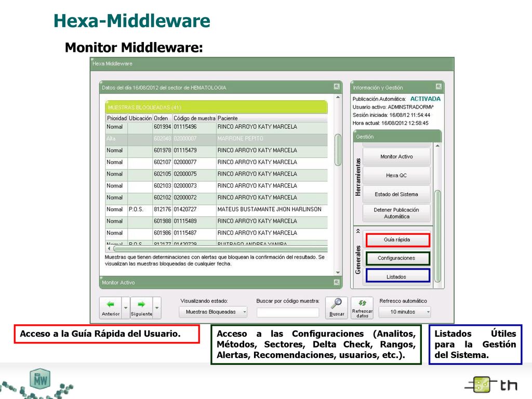The width and height of the screenshot is (532, 399).
Task: Click the Ubicación column header
Action: [x=140, y=118]
